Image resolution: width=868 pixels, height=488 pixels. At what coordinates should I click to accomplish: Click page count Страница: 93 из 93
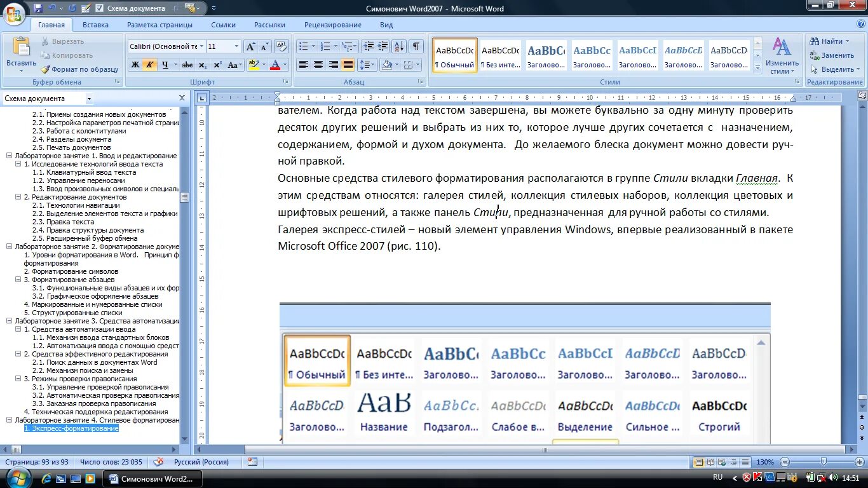[37, 462]
